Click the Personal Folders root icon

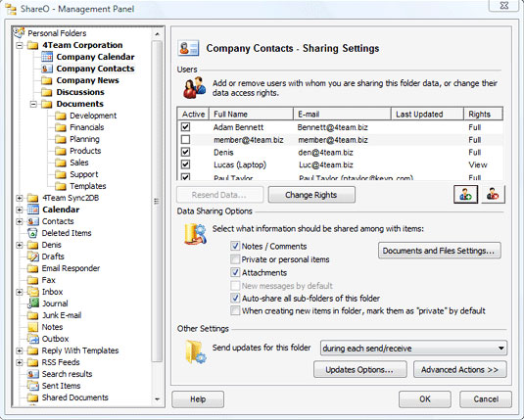pyautogui.click(x=19, y=32)
